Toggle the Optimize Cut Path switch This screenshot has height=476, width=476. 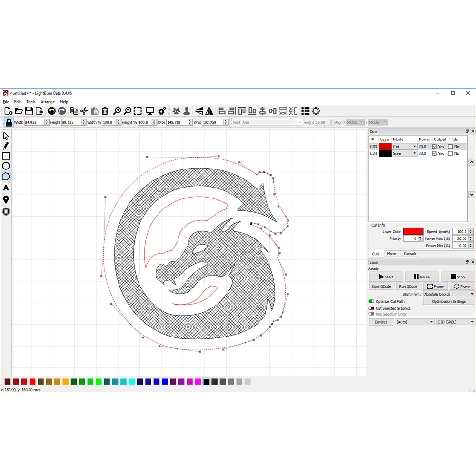click(373, 301)
